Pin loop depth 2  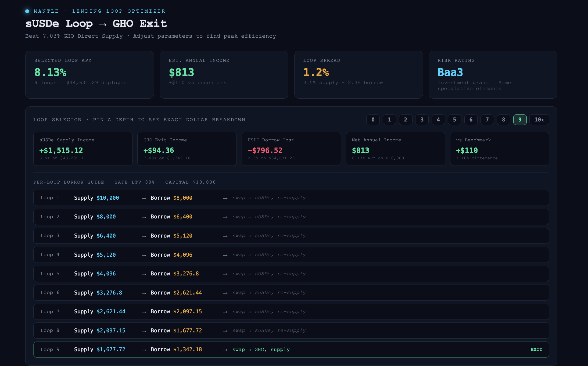(406, 120)
